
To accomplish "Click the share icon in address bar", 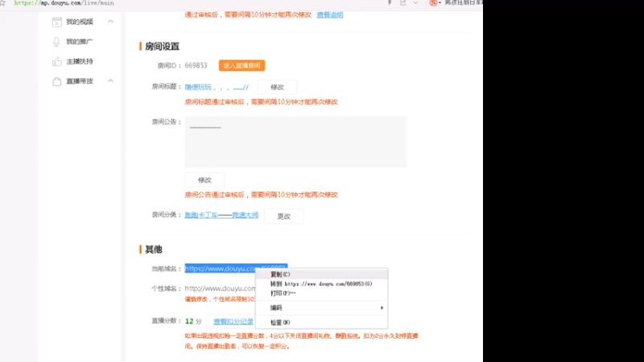I will 403,2.
